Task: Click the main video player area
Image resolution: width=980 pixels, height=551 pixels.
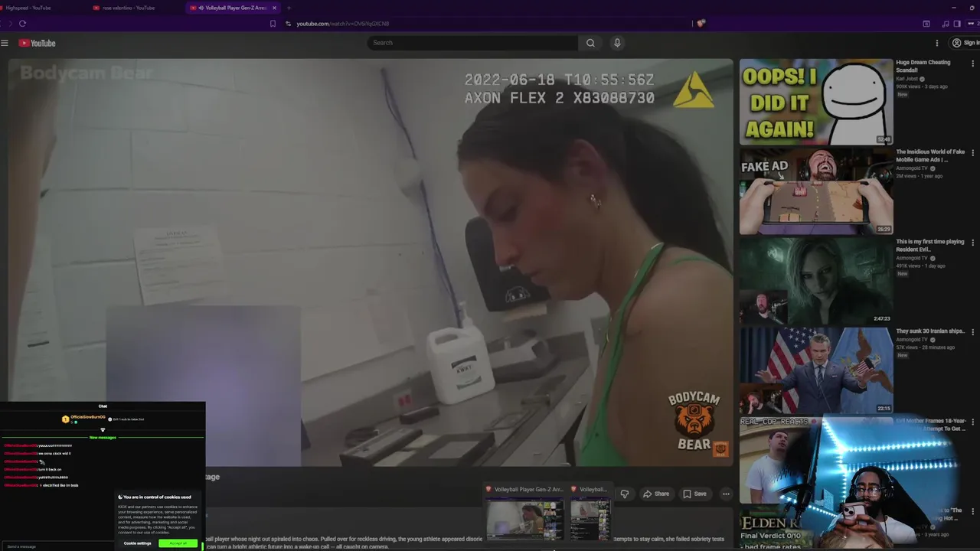Action: tap(371, 262)
